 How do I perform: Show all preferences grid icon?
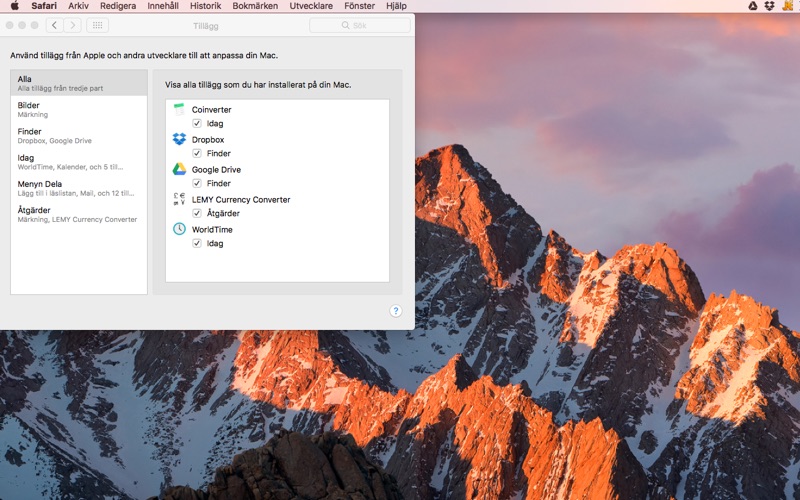tap(97, 25)
